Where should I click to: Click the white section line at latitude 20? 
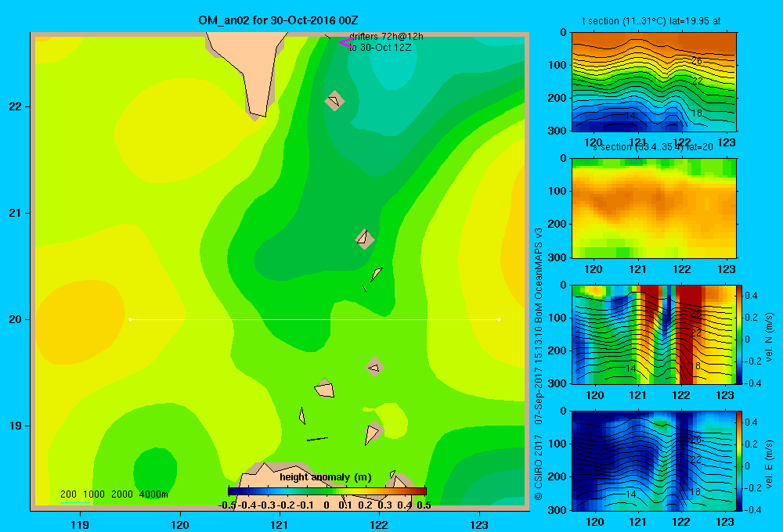[x=315, y=319]
